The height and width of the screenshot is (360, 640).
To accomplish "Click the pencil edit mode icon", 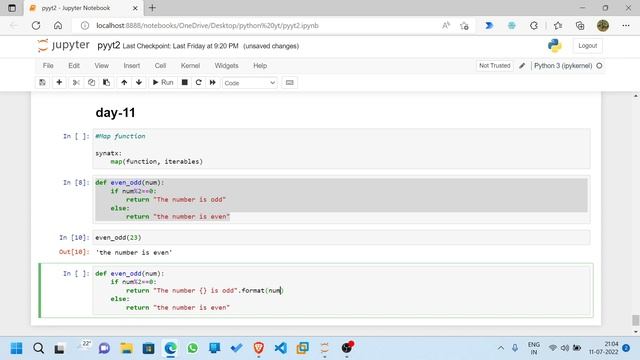I will [x=522, y=66].
